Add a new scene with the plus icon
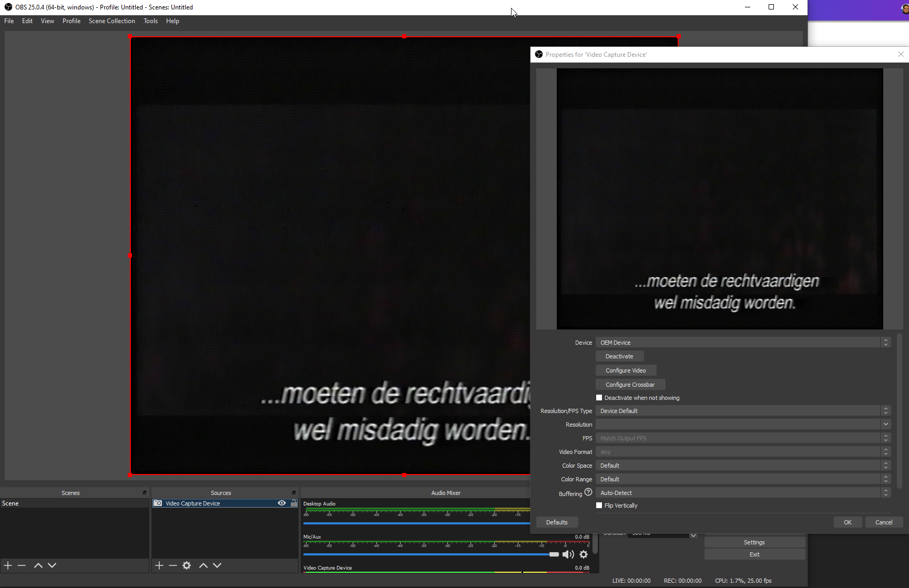 pyautogui.click(x=8, y=565)
